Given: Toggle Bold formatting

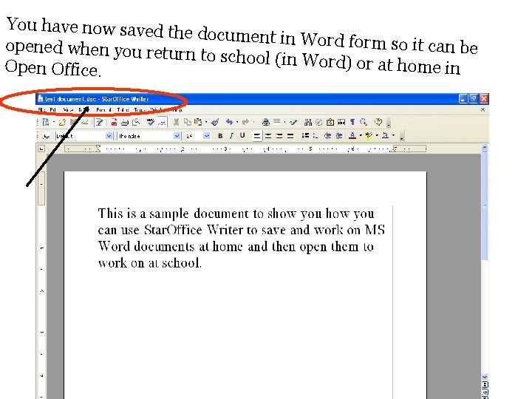Looking at the screenshot, I should tap(220, 136).
